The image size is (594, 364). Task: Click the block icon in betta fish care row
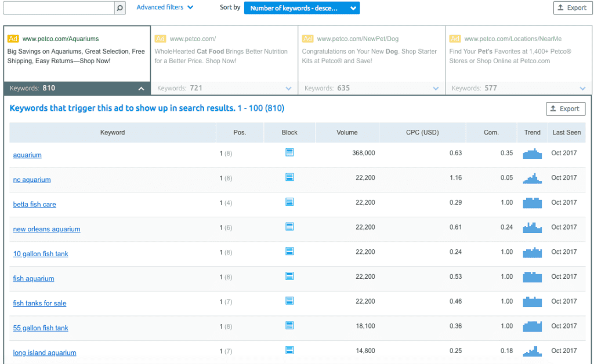(x=289, y=202)
